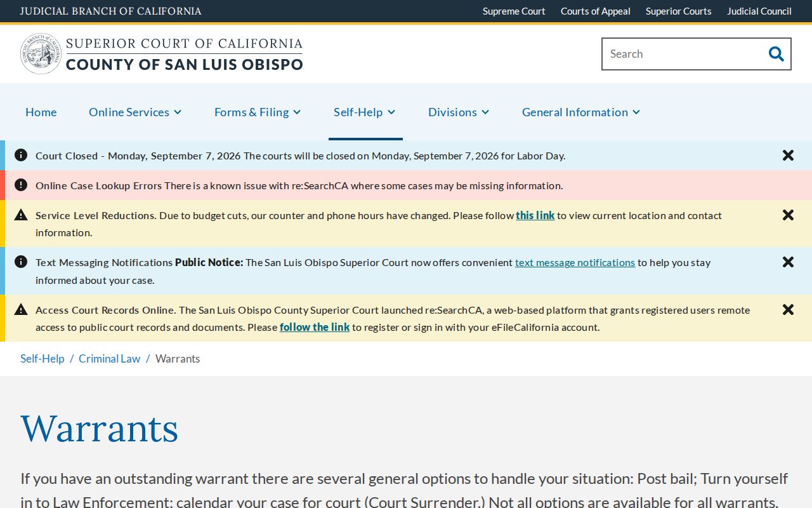Go to Criminal Law breadcrumb
The height and width of the screenshot is (508, 812).
coord(109,359)
